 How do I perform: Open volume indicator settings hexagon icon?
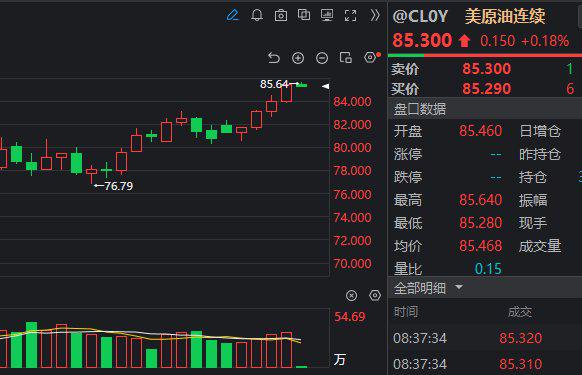(x=375, y=295)
